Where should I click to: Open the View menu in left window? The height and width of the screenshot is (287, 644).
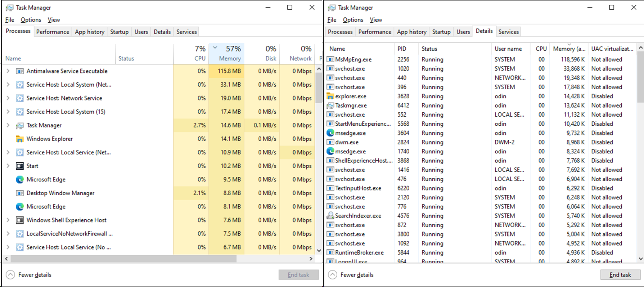coord(54,20)
